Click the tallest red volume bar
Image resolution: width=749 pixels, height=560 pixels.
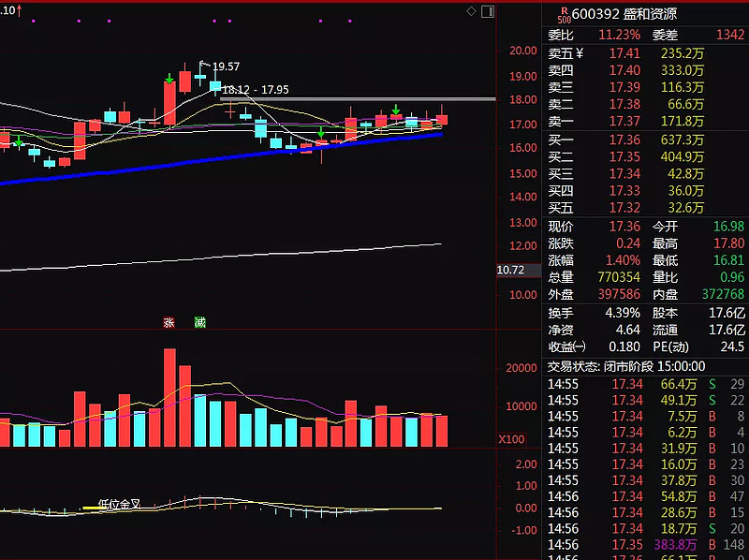click(169, 398)
